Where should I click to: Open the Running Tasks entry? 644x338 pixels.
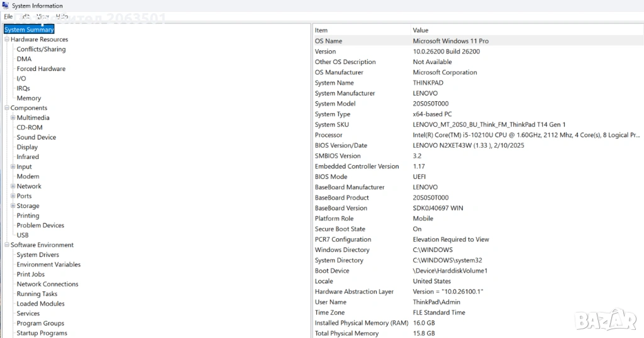pyautogui.click(x=36, y=294)
